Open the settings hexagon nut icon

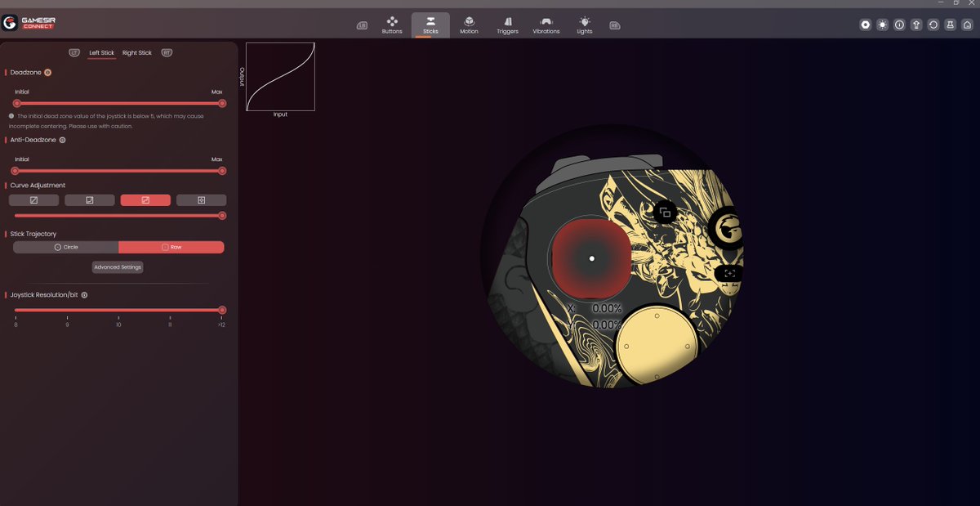pos(866,25)
